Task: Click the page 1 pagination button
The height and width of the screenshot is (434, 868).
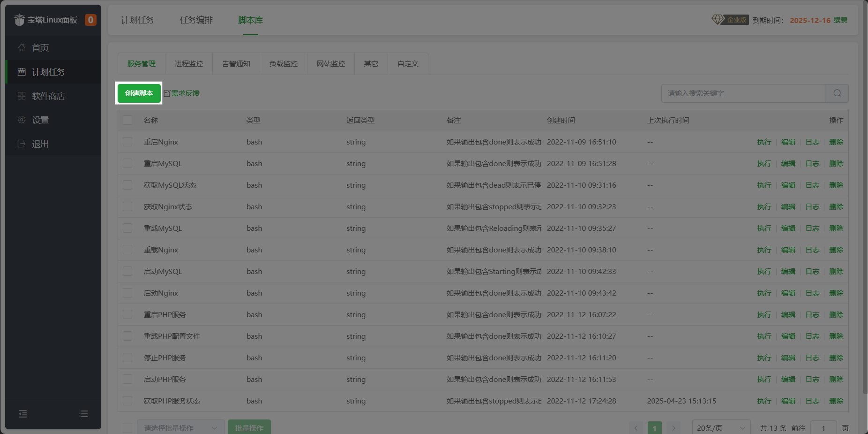Action: 655,428
